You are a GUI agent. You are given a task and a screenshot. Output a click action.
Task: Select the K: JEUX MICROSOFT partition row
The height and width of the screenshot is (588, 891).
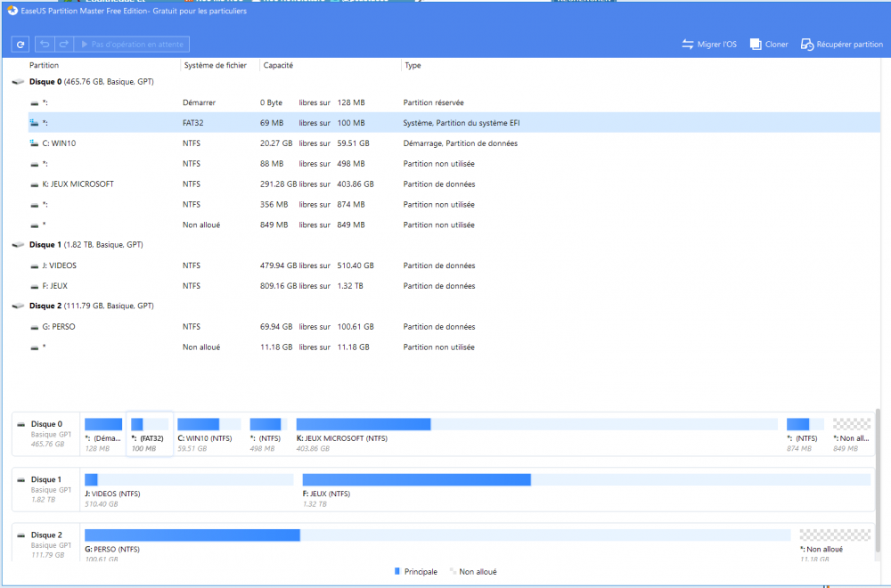pyautogui.click(x=267, y=184)
